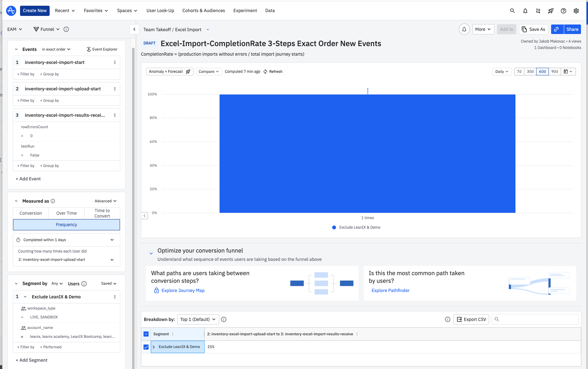Collapse the left panel with arrow button
588x369 pixels.
(x=134, y=29)
